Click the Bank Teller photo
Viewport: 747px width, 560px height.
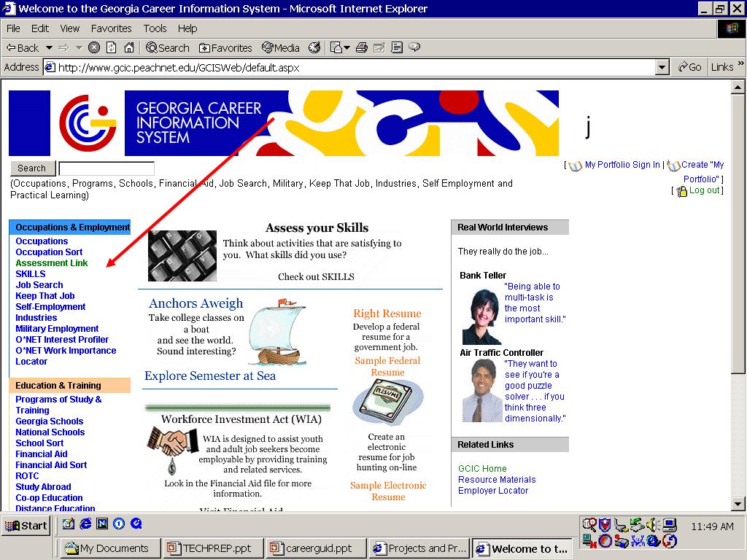[x=482, y=316]
